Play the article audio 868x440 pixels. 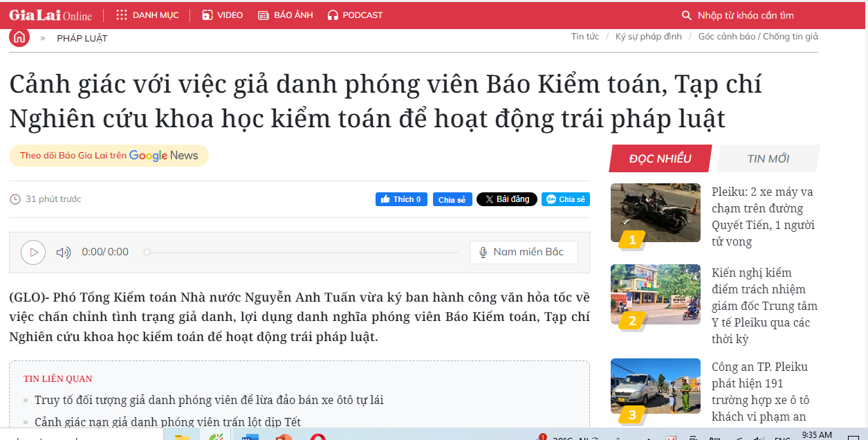coord(33,253)
